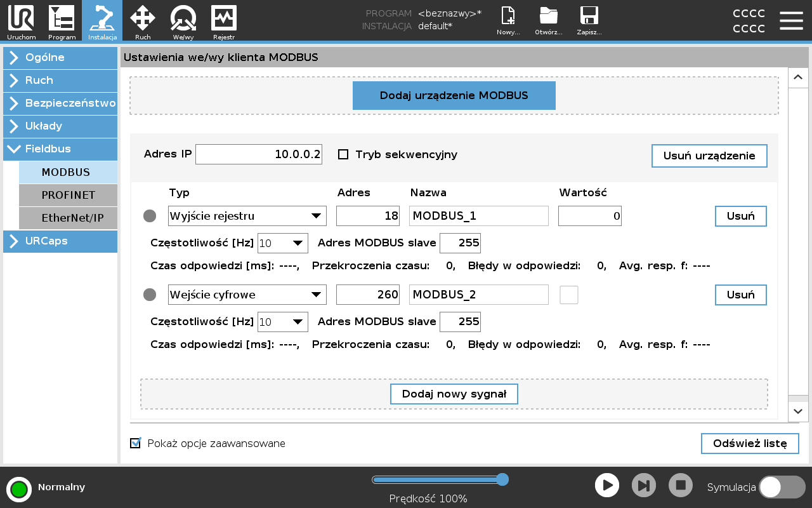Uncheck Pokaż opcje zaawansowane checkbox
Screen dimensions: 812x508
click(135, 443)
